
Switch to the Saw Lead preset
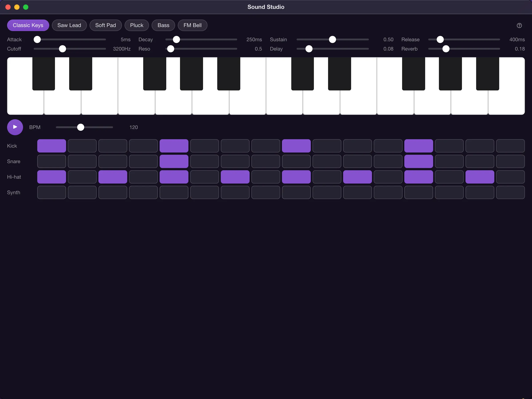pyautogui.click(x=69, y=25)
